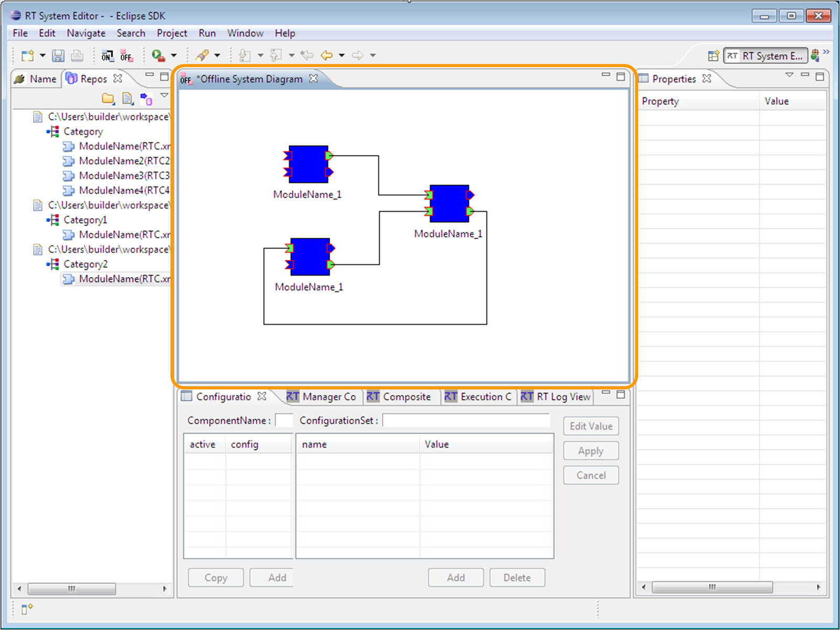
Task: Open a new online system editor (ON icon)
Action: (x=107, y=56)
